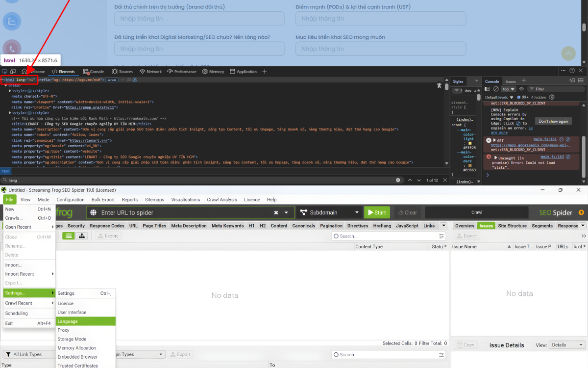This screenshot has width=588, height=368.
Task: Open the All Link Types filter dropdown
Action: tap(28, 354)
